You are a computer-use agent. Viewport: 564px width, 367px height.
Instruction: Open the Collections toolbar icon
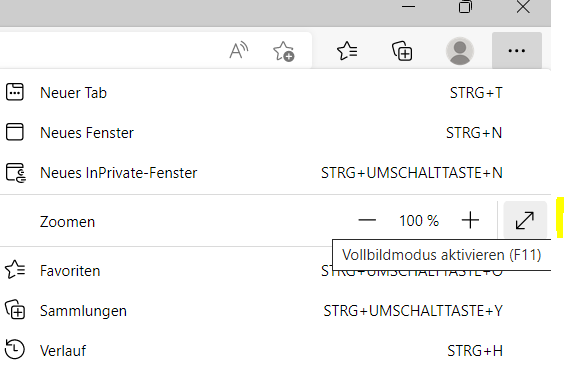pyautogui.click(x=402, y=51)
